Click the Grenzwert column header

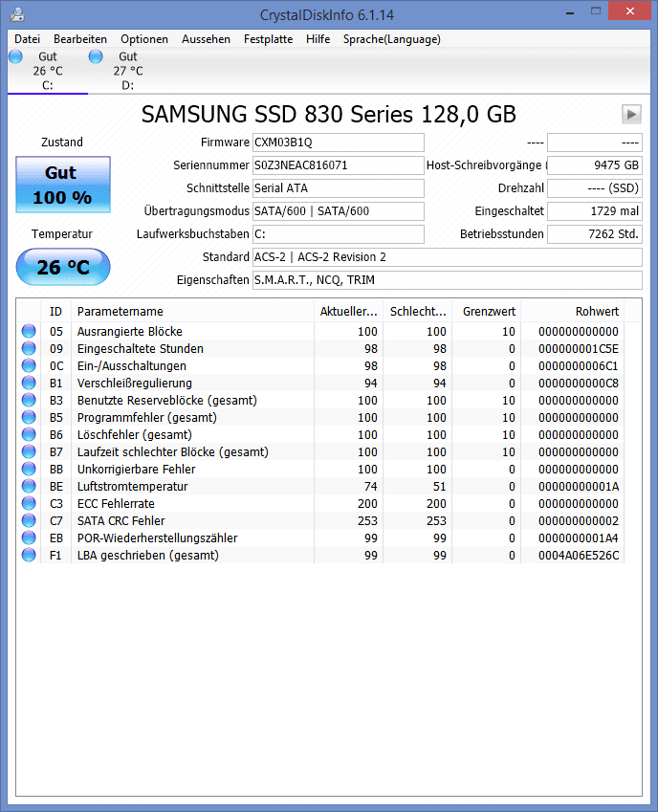pos(487,311)
